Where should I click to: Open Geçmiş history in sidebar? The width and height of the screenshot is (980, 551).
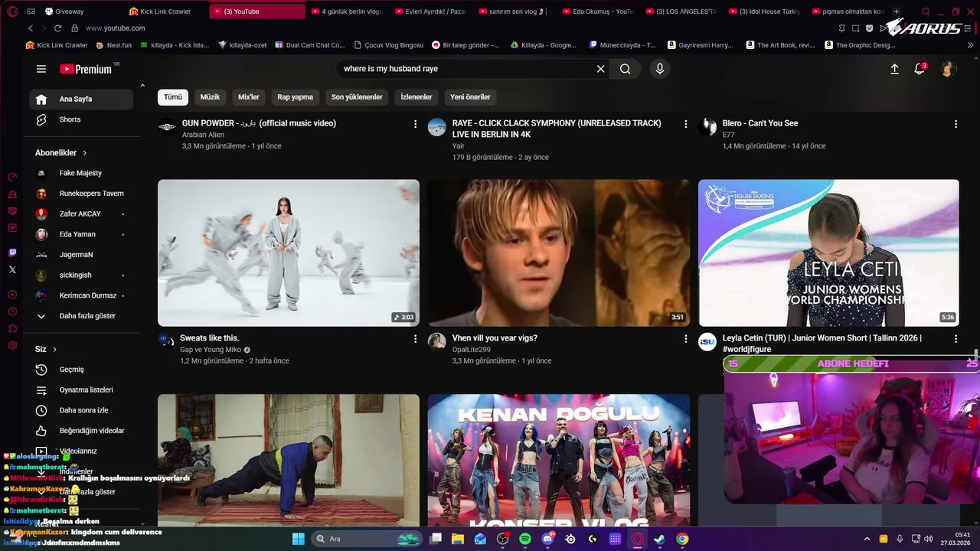tap(80, 370)
